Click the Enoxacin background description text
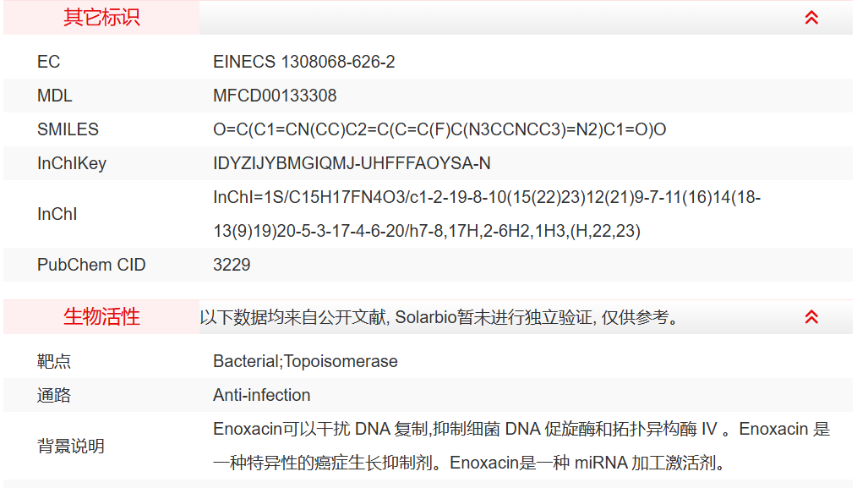This screenshot has height=488, width=868. [x=521, y=446]
